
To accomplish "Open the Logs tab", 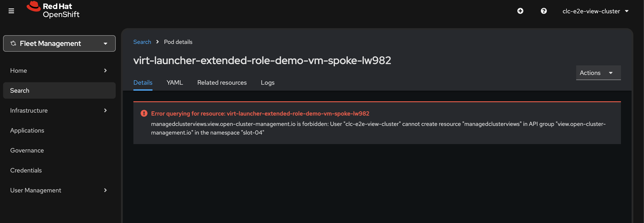I will click(x=267, y=82).
